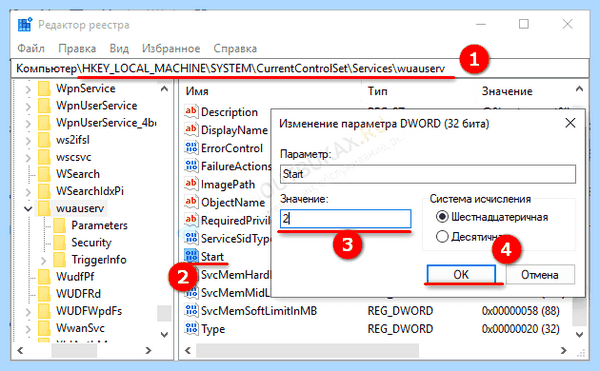The image size is (600, 371).
Task: Select the Decimal (Десятичная) radio button
Action: coord(442,236)
